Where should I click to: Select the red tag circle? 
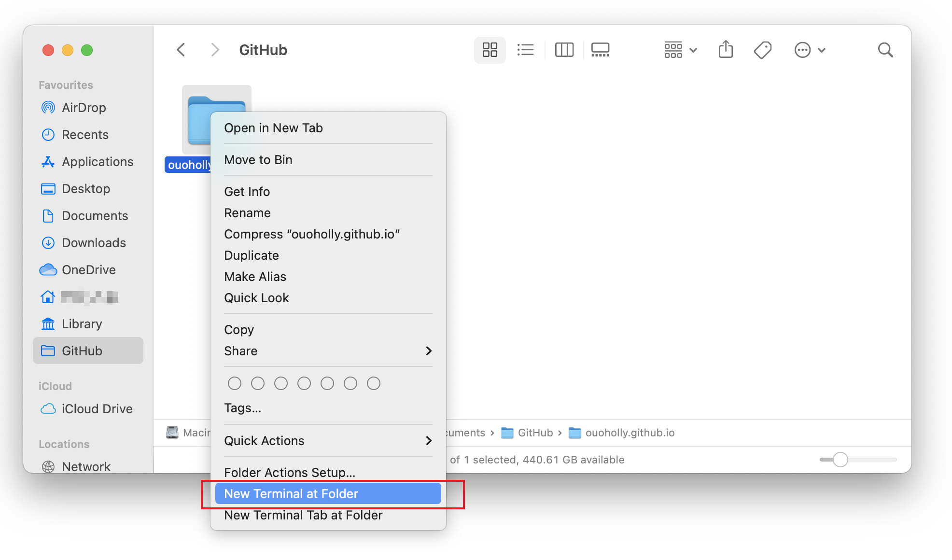[235, 383]
